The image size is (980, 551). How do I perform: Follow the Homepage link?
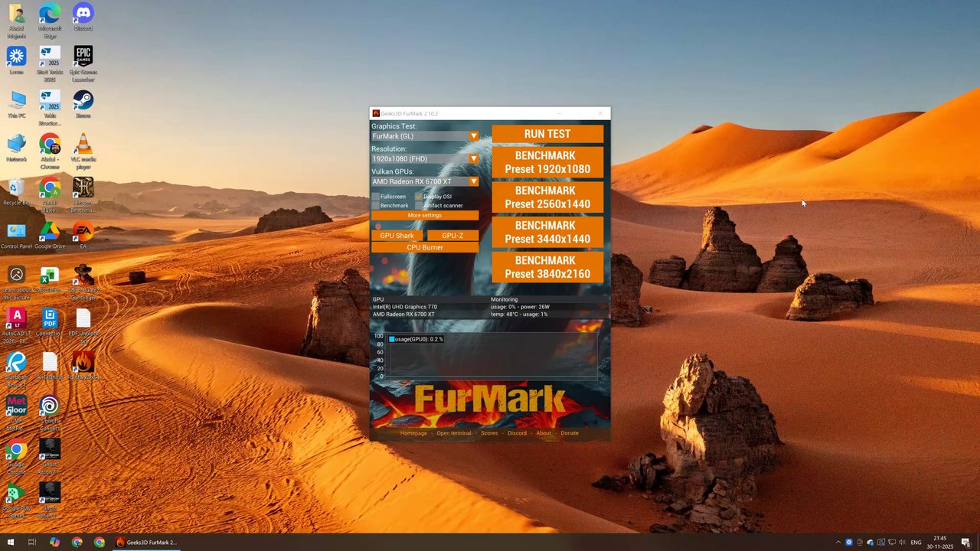413,433
